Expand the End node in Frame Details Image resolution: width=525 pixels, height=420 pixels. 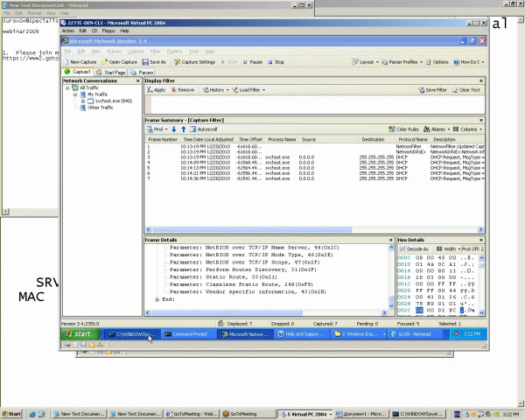click(157, 299)
